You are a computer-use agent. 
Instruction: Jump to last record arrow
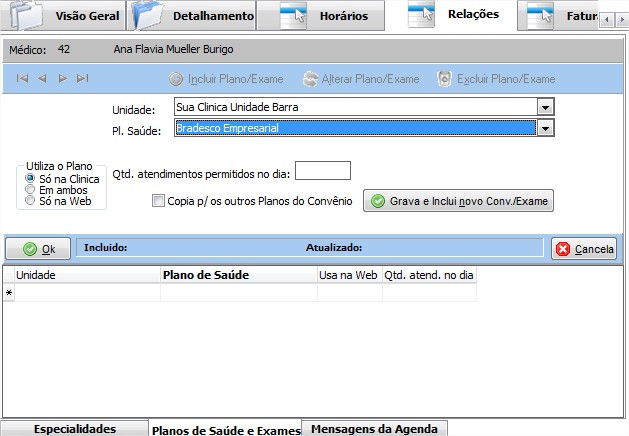click(82, 79)
